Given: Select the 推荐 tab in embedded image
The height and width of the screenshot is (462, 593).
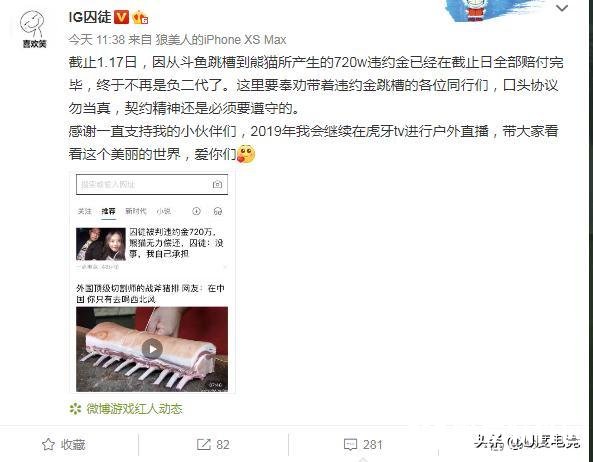Looking at the screenshot, I should pos(108,211).
